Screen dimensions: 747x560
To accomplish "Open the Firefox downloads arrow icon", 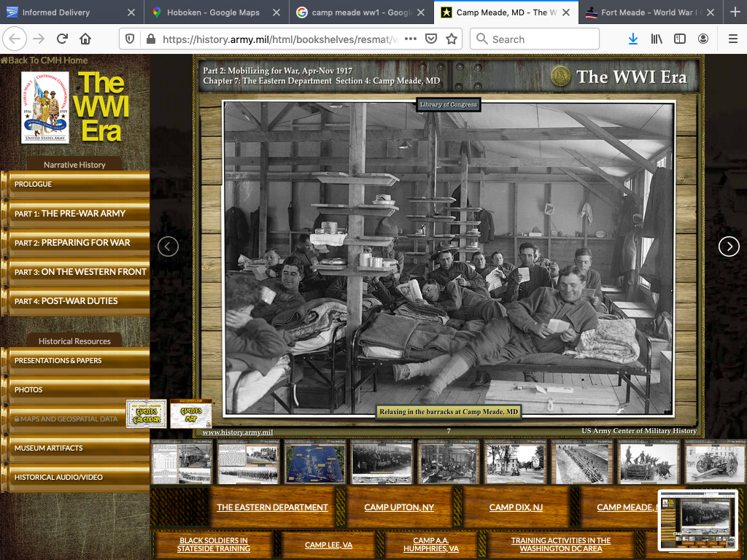I will pyautogui.click(x=632, y=39).
